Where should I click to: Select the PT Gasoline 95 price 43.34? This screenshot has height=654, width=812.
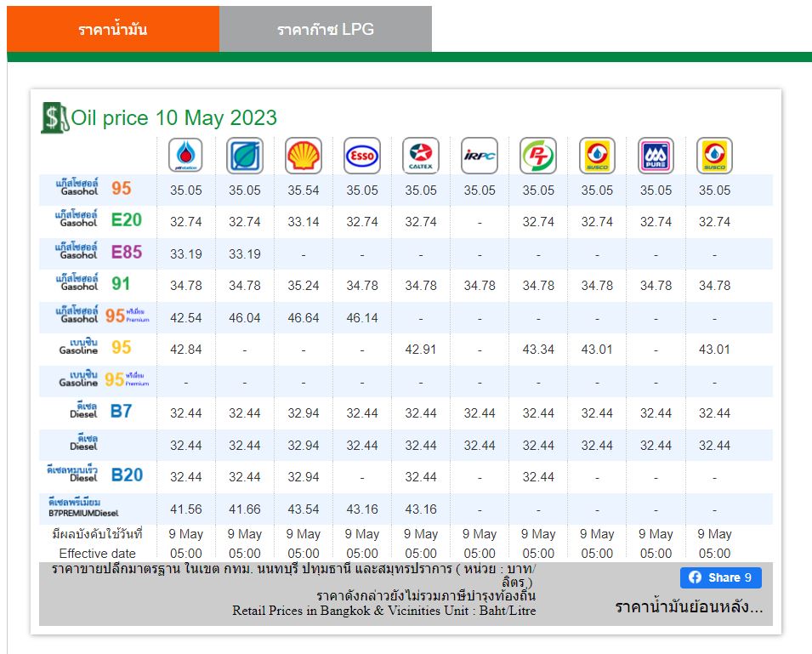pyautogui.click(x=538, y=349)
